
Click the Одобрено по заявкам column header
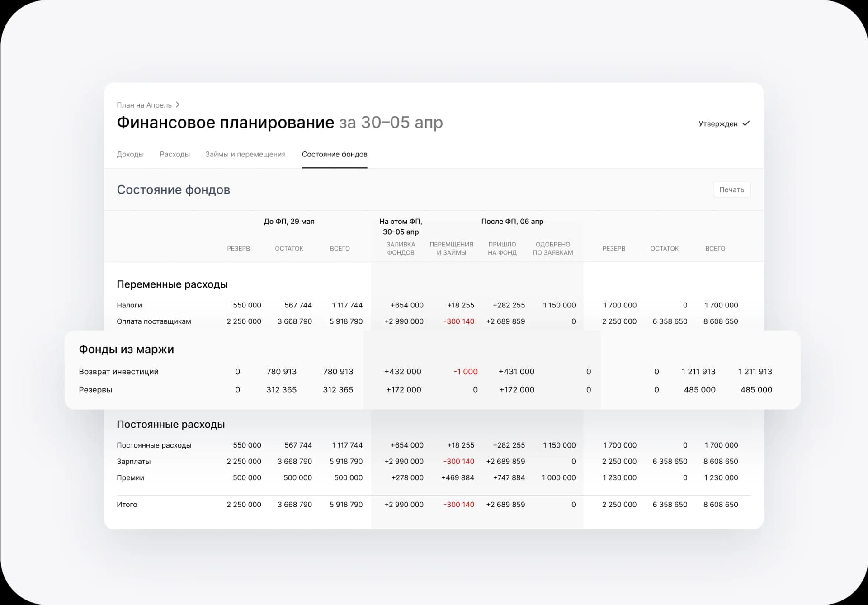552,248
